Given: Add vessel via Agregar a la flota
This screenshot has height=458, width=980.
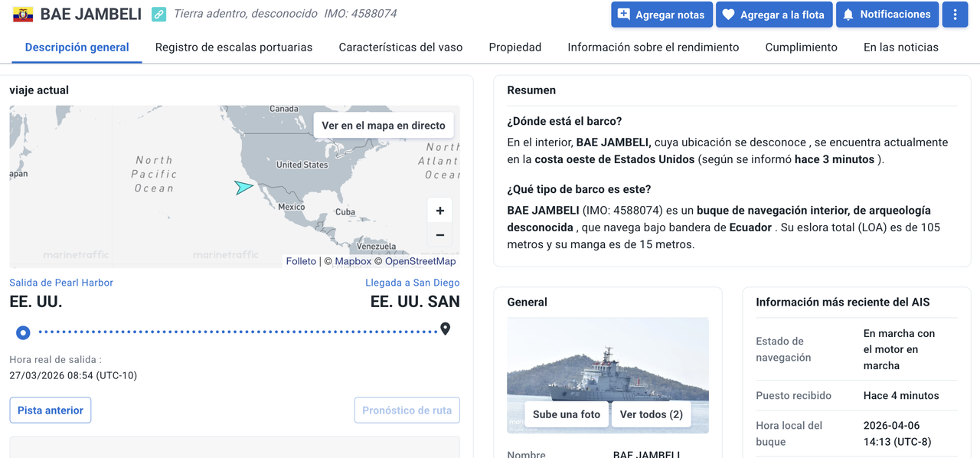Looking at the screenshot, I should coord(773,15).
